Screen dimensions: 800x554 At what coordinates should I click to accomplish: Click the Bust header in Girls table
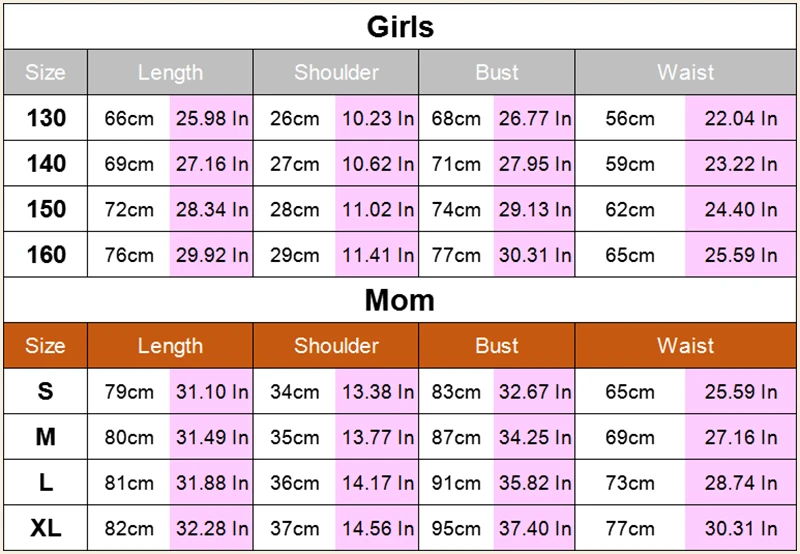pos(497,72)
